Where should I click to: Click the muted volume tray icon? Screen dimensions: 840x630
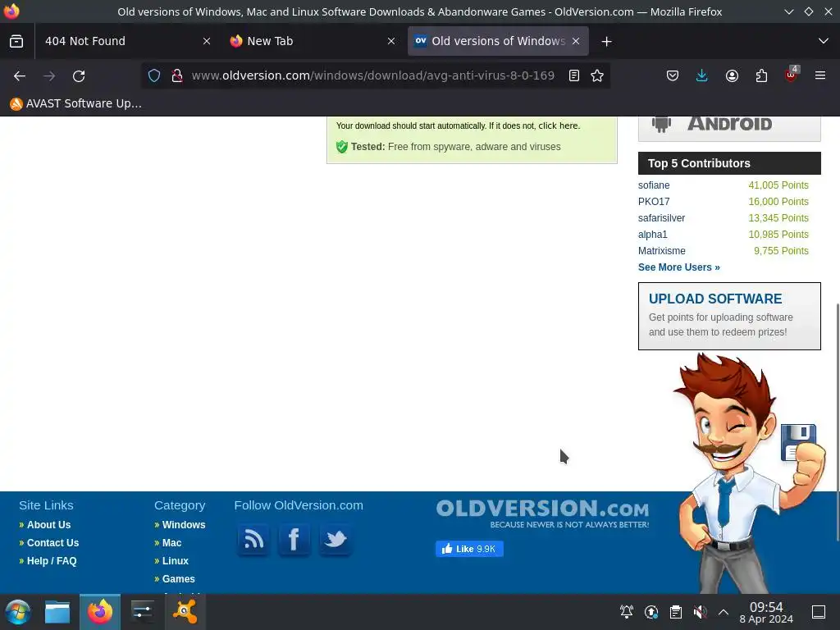tap(700, 612)
